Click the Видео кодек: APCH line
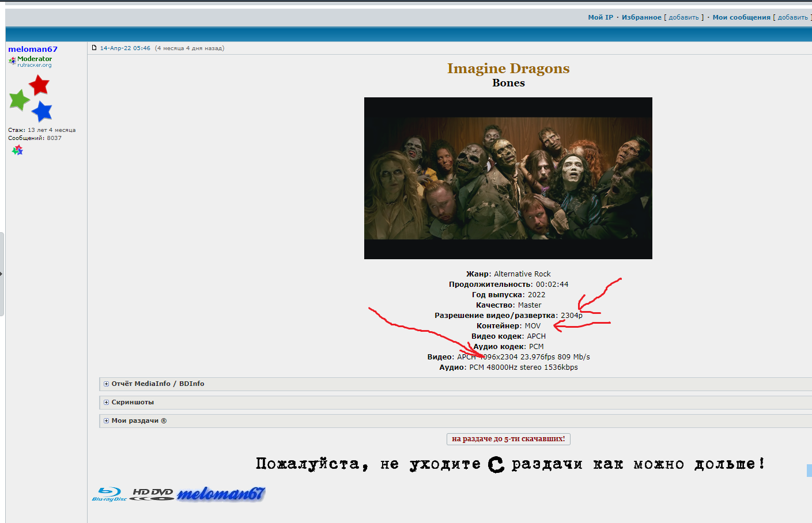This screenshot has height=523, width=812. (x=508, y=336)
